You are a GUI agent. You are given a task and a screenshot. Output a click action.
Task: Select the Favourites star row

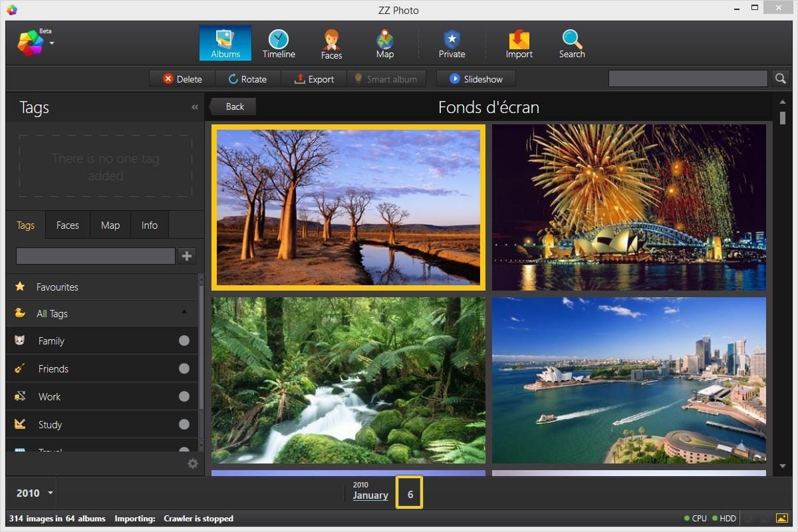(102, 287)
